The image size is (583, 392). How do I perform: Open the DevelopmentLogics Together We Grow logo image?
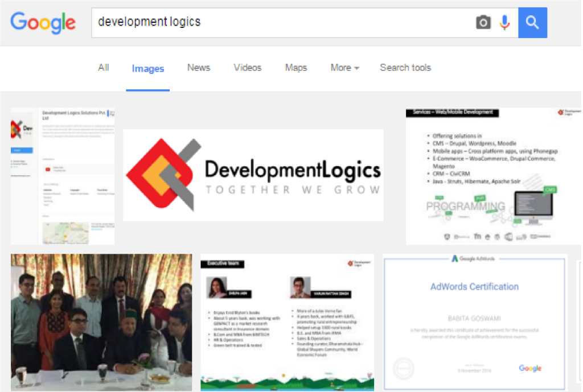click(x=253, y=175)
